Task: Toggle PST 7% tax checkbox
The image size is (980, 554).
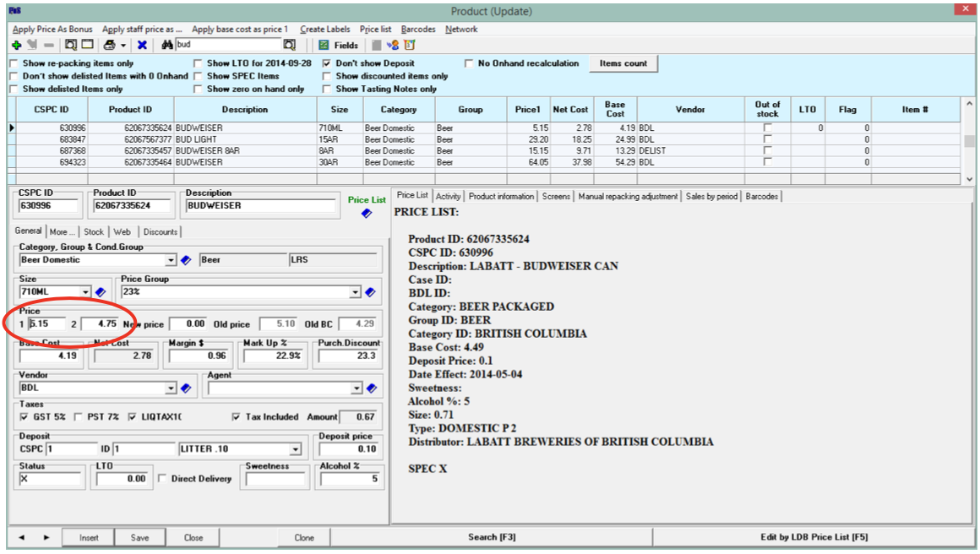Action: [x=78, y=416]
